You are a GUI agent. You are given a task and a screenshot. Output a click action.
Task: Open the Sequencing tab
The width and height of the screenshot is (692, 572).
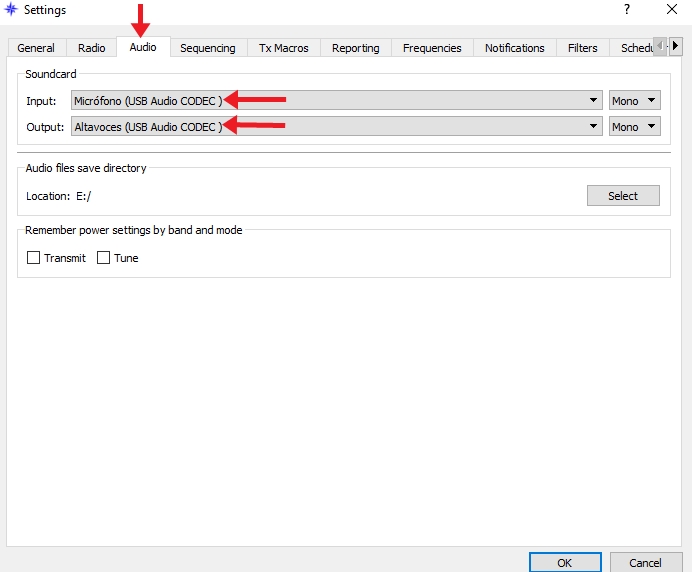coord(207,48)
